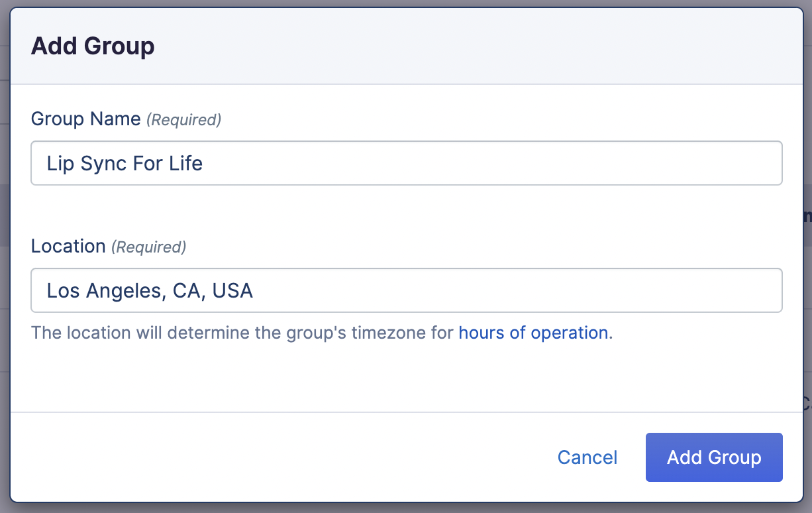
Task: Click the Required hint beside Location
Action: 148,247
